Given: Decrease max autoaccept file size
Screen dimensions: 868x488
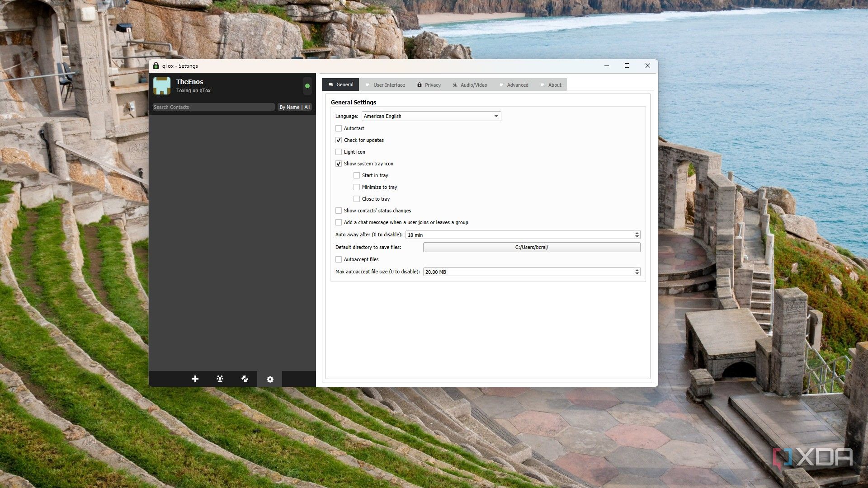Looking at the screenshot, I should (637, 274).
